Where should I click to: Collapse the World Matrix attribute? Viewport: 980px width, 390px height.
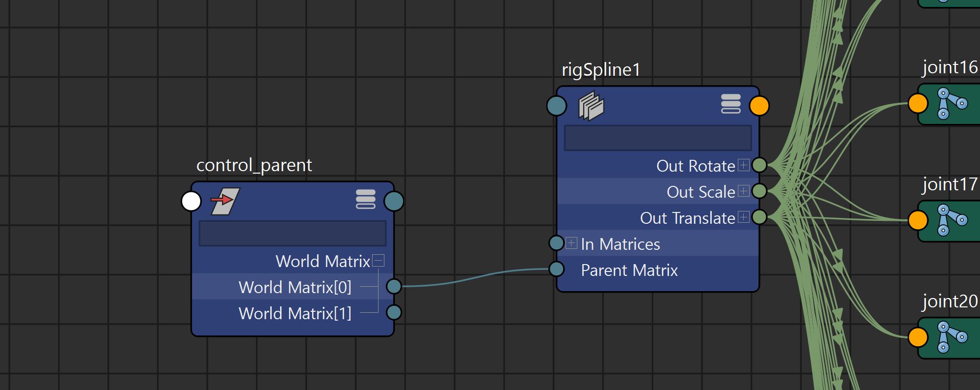point(378,261)
